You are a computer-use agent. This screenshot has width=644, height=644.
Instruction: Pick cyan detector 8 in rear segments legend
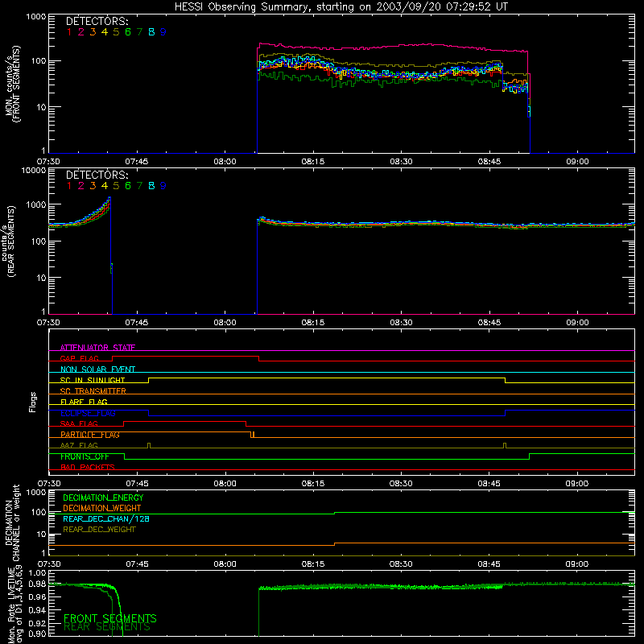point(151,186)
